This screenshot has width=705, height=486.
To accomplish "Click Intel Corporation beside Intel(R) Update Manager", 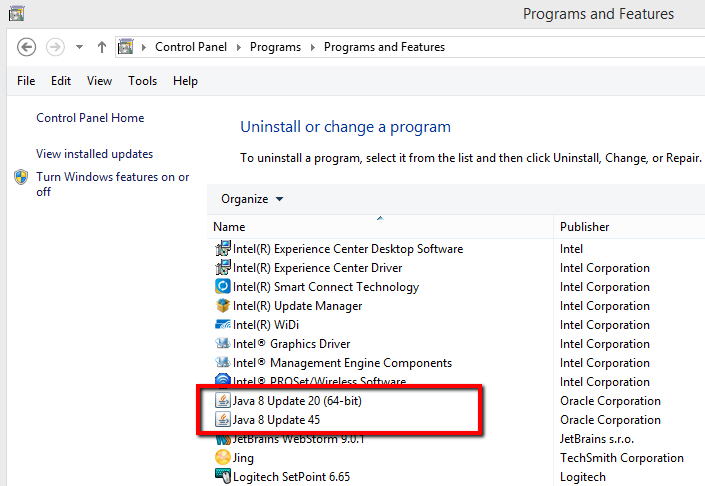I will (604, 306).
